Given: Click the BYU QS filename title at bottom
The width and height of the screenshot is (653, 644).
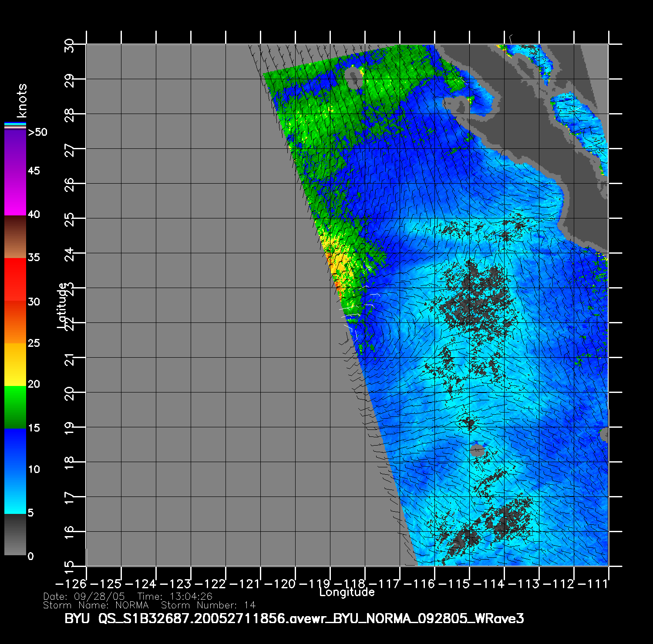Looking at the screenshot, I should coord(294,618).
